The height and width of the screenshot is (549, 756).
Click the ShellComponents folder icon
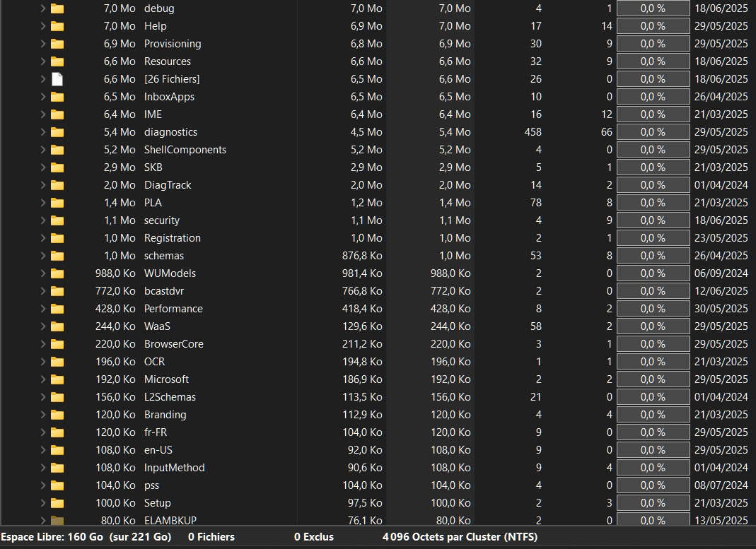tap(57, 150)
